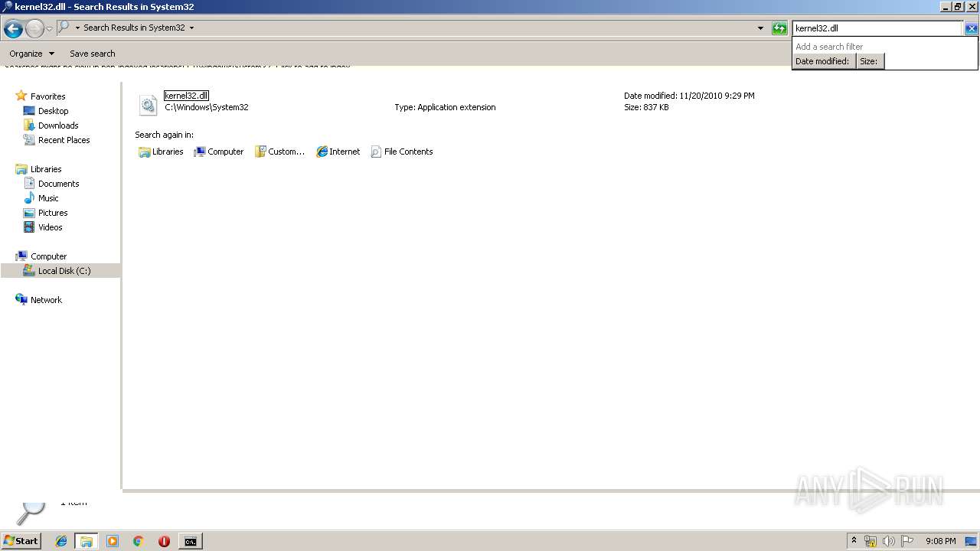Image resolution: width=980 pixels, height=551 pixels.
Task: Click the File Contents document icon
Action: (x=376, y=152)
